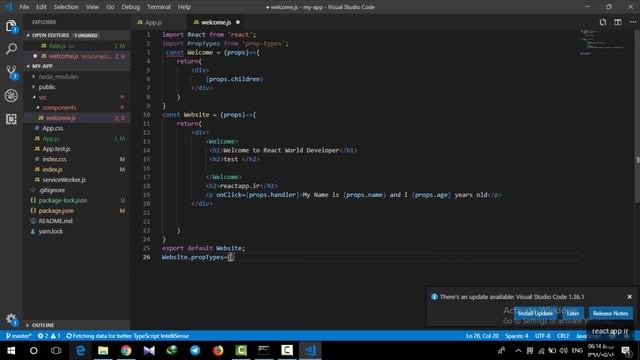Click the Release Notes button
Screen dimensions: 640x360
click(x=611, y=313)
